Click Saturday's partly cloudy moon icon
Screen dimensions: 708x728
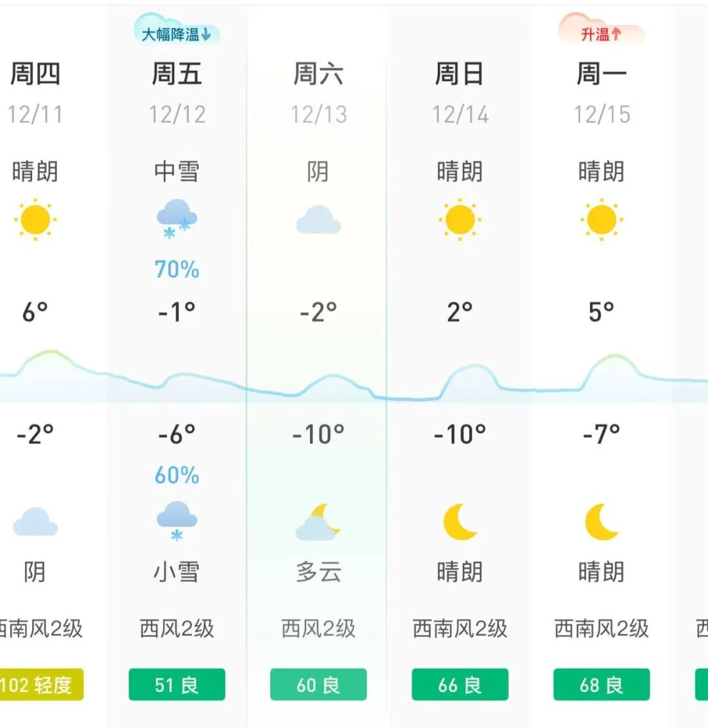318,522
